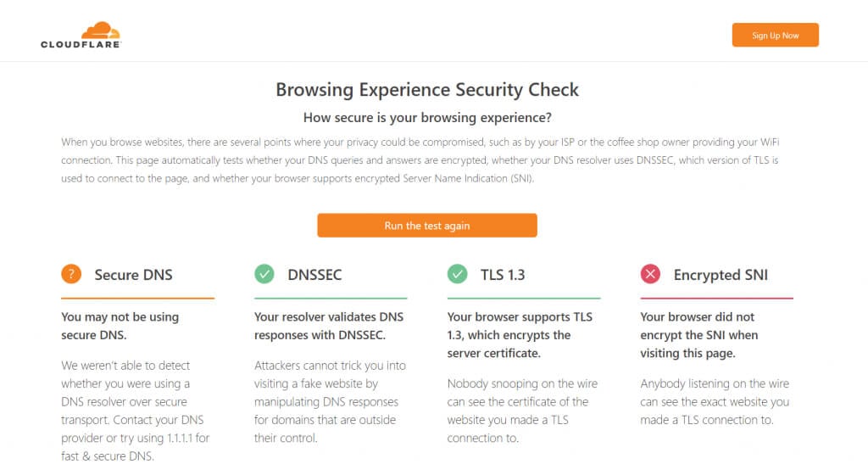Click 'Your resolver validates DNS responses' text
The height and width of the screenshot is (464, 868).
[x=330, y=326]
